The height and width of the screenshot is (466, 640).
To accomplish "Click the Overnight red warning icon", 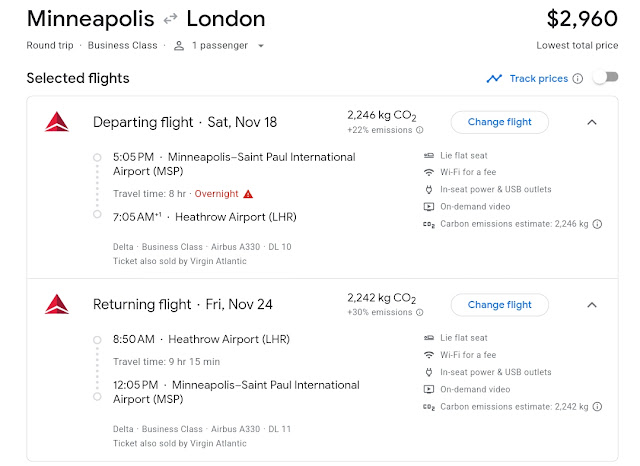I will click(248, 193).
